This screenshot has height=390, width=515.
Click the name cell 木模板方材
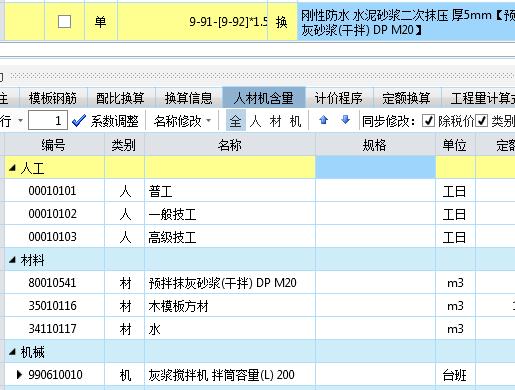coord(230,306)
